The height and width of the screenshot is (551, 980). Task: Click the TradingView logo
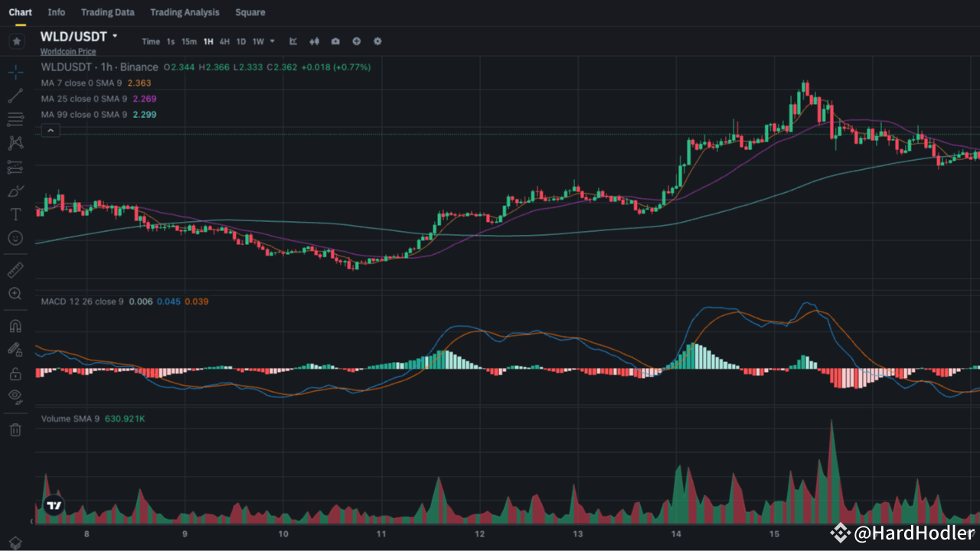54,505
